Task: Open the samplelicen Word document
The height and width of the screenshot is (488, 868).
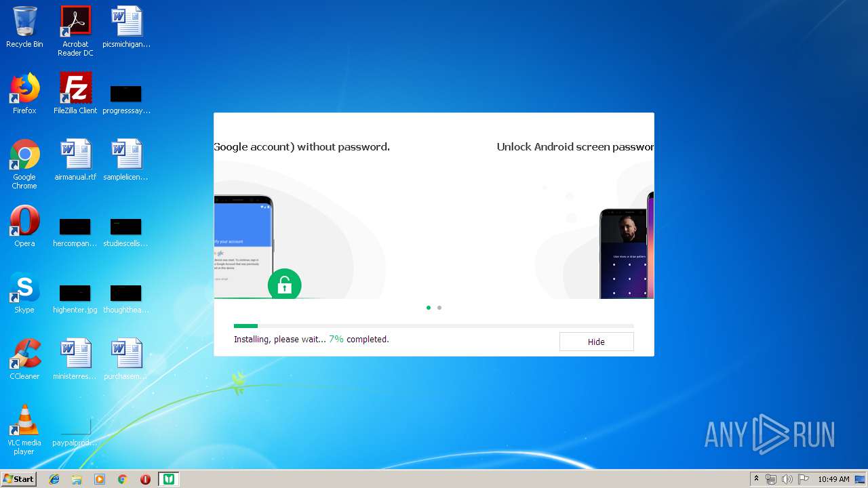Action: click(x=127, y=160)
